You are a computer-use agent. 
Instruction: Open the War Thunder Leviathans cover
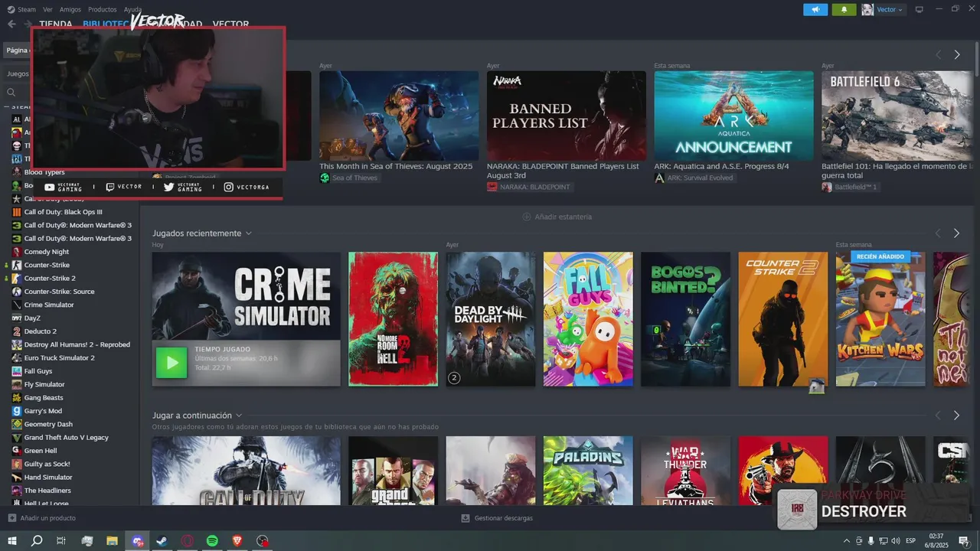click(686, 471)
